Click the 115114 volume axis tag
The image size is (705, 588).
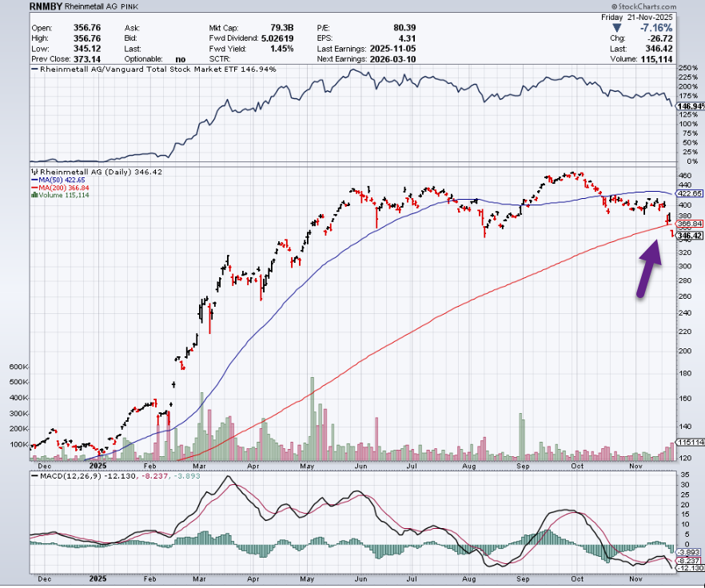point(690,443)
